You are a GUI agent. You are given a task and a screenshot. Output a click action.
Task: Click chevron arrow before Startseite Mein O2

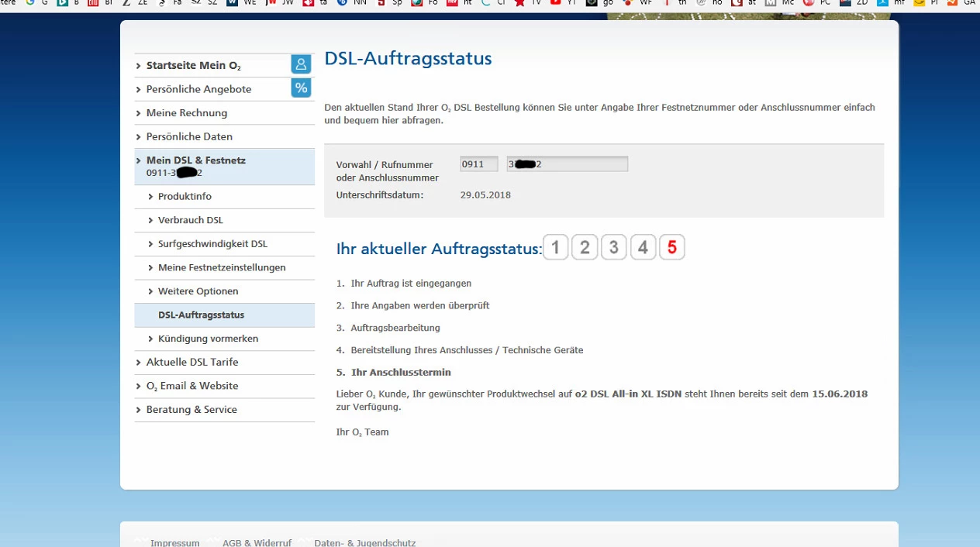tap(139, 66)
